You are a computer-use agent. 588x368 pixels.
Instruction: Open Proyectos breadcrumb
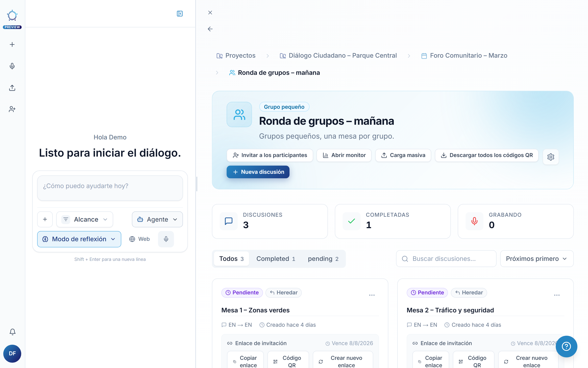(x=236, y=55)
